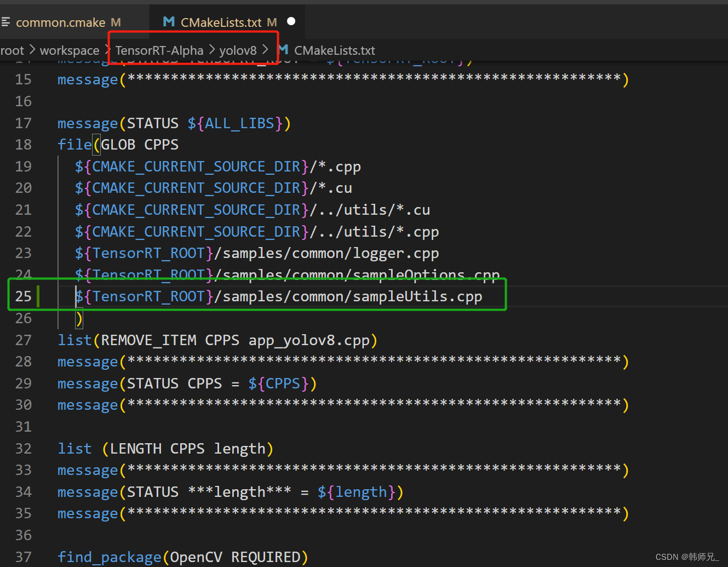
Task: Open the workspace breadcrumb dropdown
Action: click(70, 50)
